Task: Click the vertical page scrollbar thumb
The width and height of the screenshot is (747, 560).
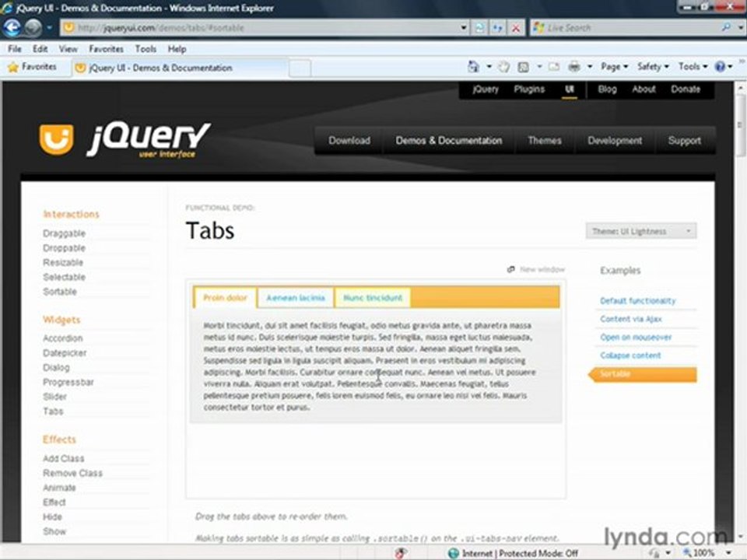Action: pyautogui.click(x=742, y=125)
